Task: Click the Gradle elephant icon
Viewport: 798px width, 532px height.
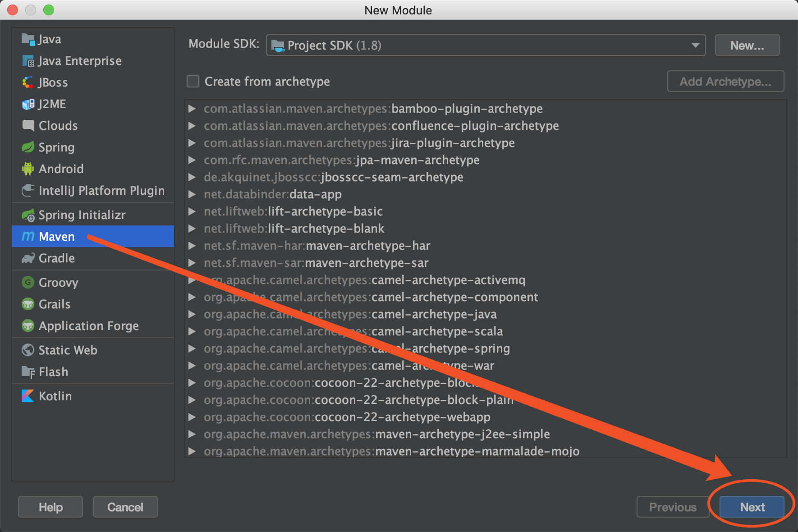Action: pyautogui.click(x=28, y=258)
